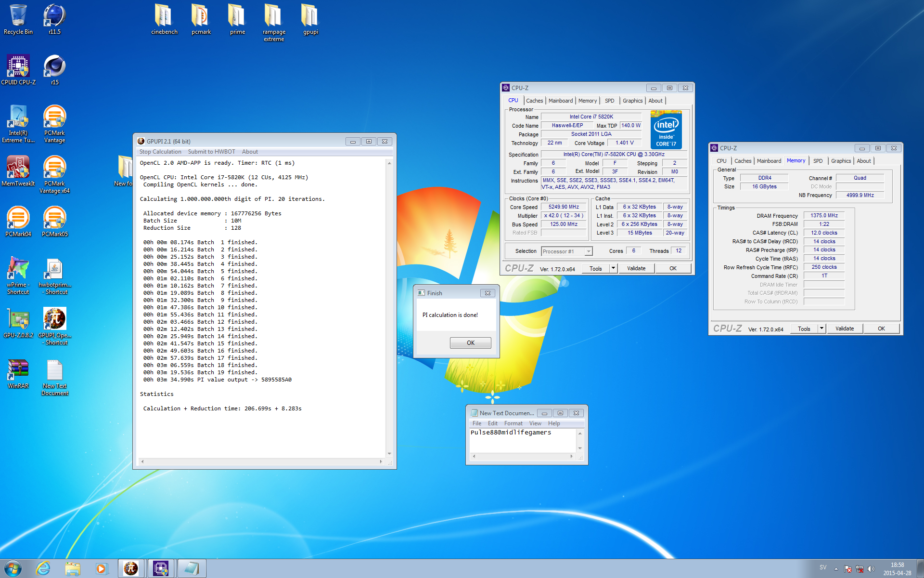Viewport: 924px width, 578px height.
Task: Switch to Caches tab in left CPU-Z
Action: tap(534, 101)
